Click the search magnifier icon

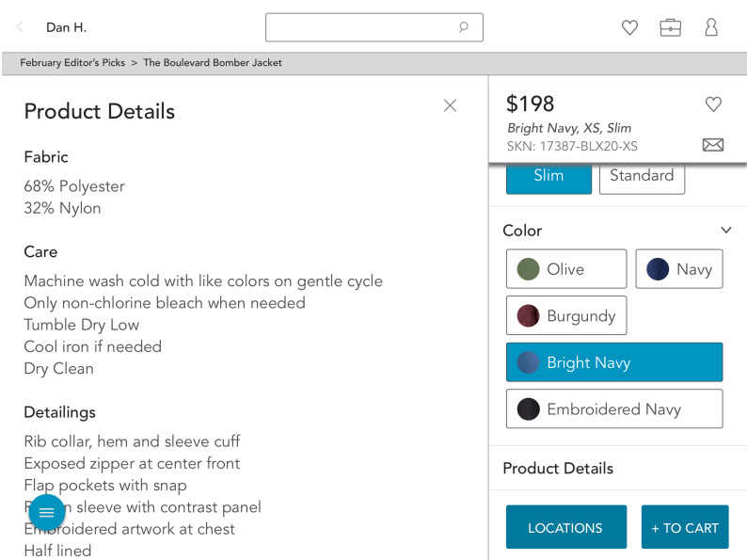coord(463,27)
